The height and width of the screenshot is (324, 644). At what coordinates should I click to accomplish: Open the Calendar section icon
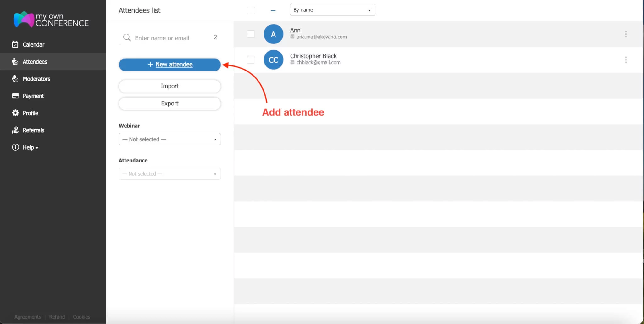pyautogui.click(x=15, y=44)
